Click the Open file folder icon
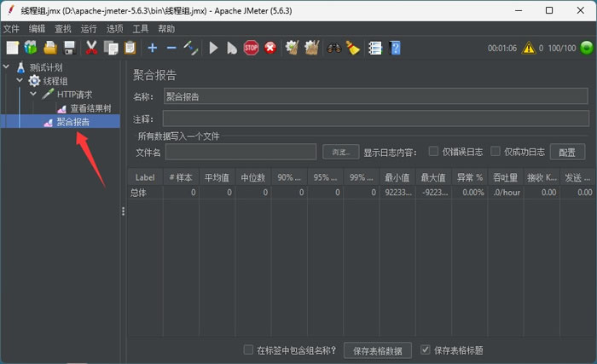Screen dimensions: 597x364 click(50, 48)
